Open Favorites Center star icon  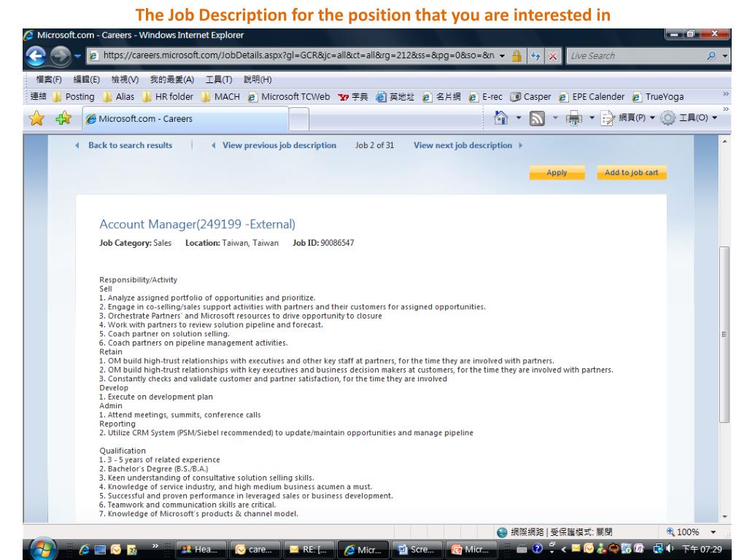coord(36,118)
